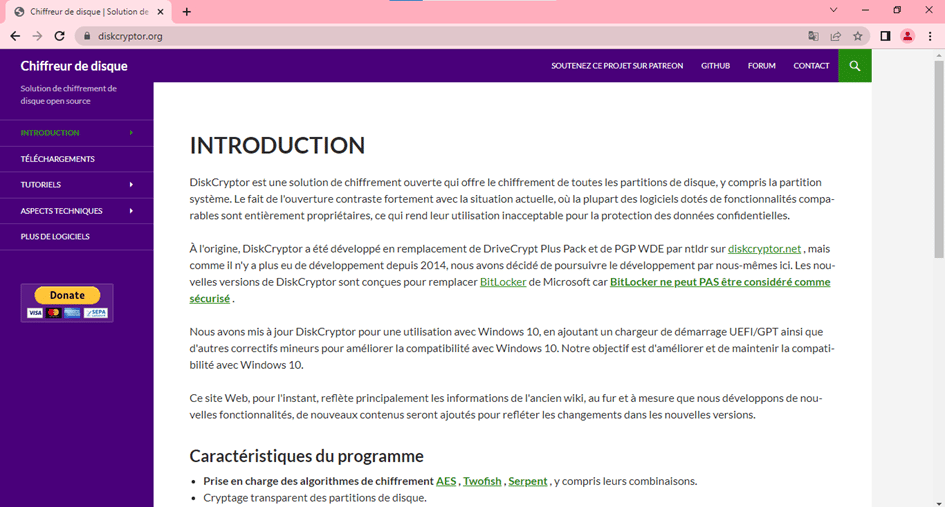The image size is (945, 507).
Task: Click the share page icon
Action: pos(835,36)
